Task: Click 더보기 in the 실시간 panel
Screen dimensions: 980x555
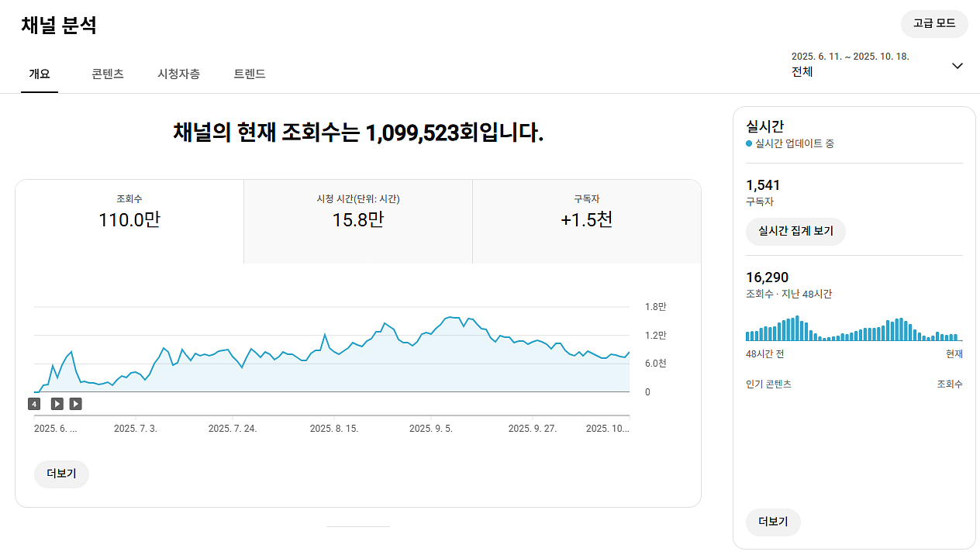Action: [x=773, y=522]
